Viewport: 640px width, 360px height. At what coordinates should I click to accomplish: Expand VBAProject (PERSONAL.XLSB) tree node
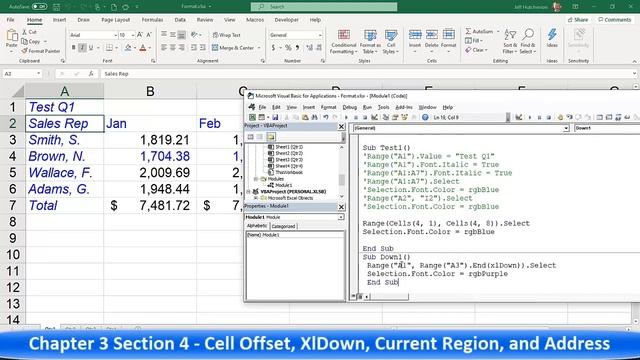click(249, 191)
